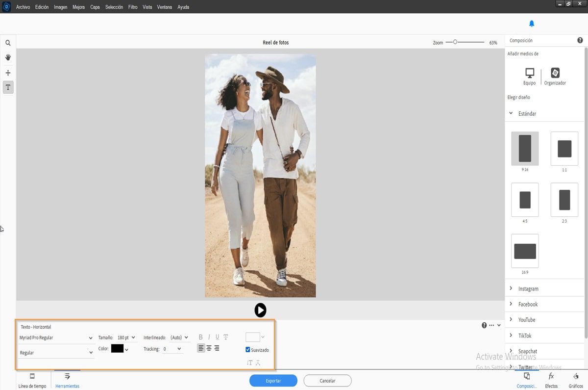Open the Myriad Pro Regular font dropdown
The width and height of the screenshot is (588, 390).
(x=56, y=338)
